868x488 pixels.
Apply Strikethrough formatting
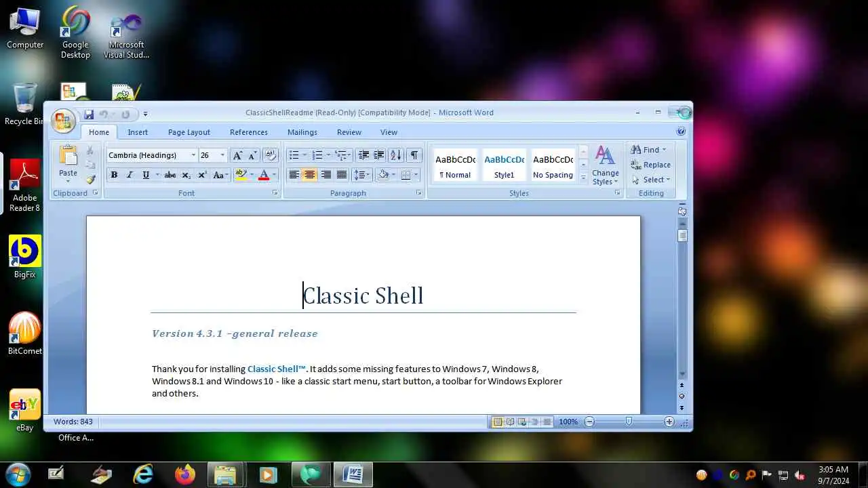170,175
